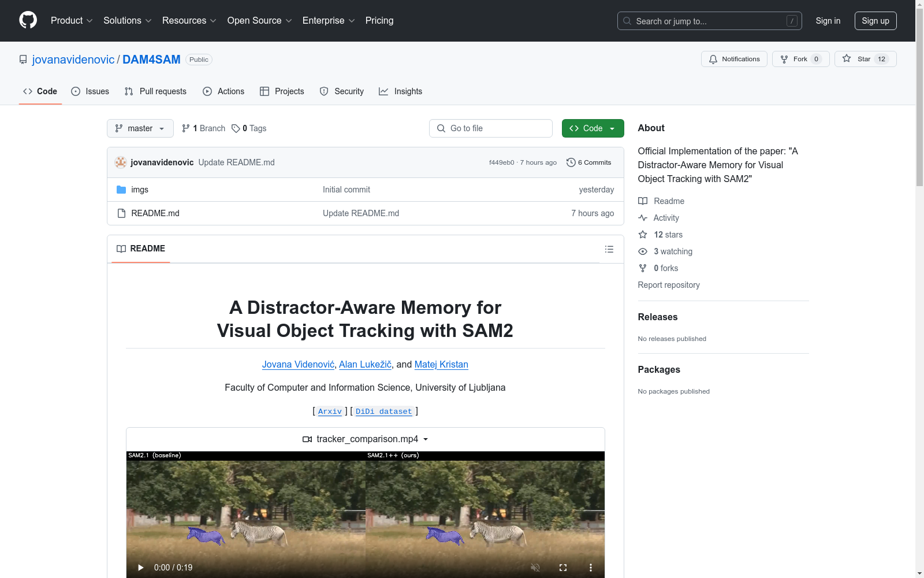Screen dimensions: 924x578
Task: Click the file icon next to README.md
Action: 121,213
